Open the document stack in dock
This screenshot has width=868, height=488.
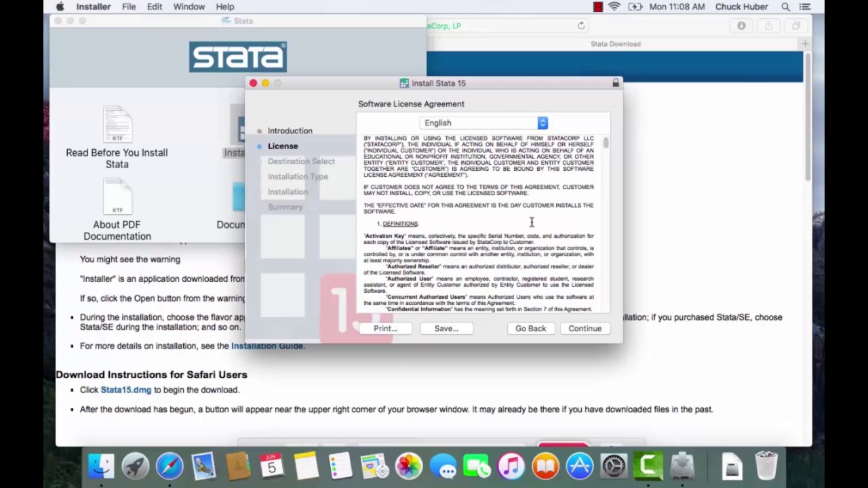pyautogui.click(x=732, y=466)
